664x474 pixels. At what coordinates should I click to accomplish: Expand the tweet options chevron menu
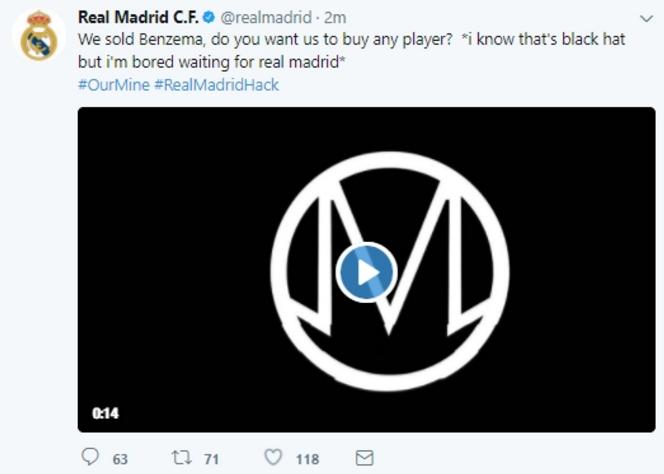click(645, 19)
